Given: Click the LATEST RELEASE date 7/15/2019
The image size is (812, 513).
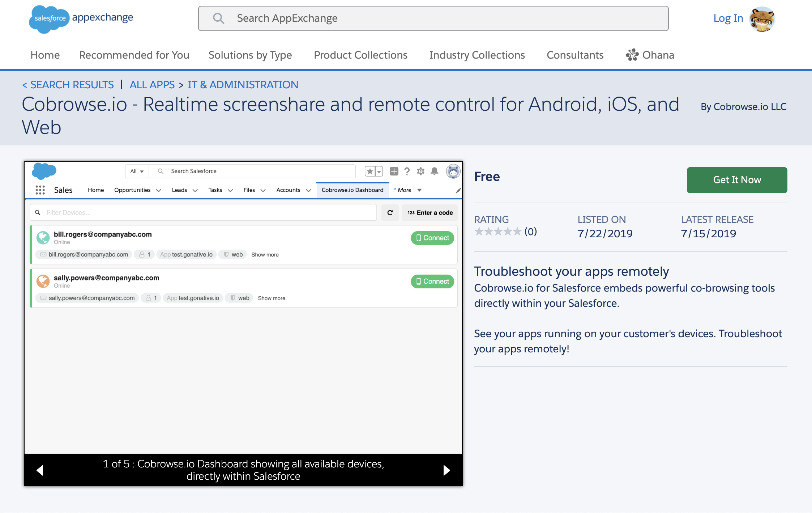Looking at the screenshot, I should (709, 234).
